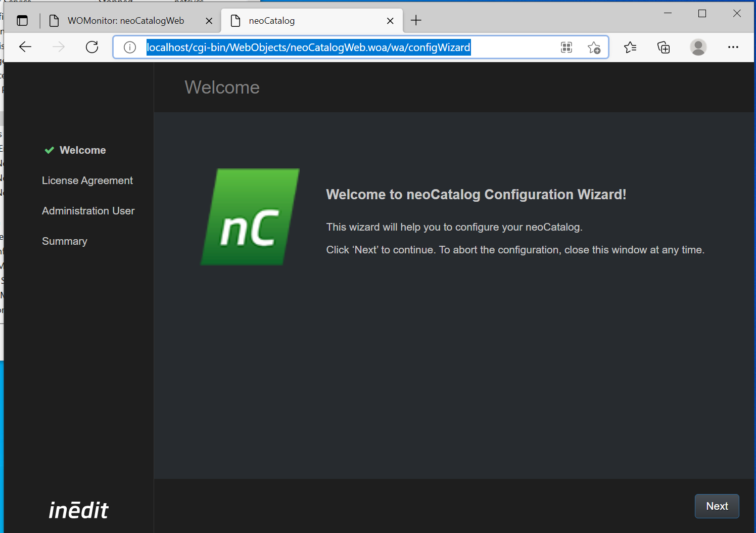Minimize the browser window
This screenshot has width=756, height=533.
click(668, 13)
